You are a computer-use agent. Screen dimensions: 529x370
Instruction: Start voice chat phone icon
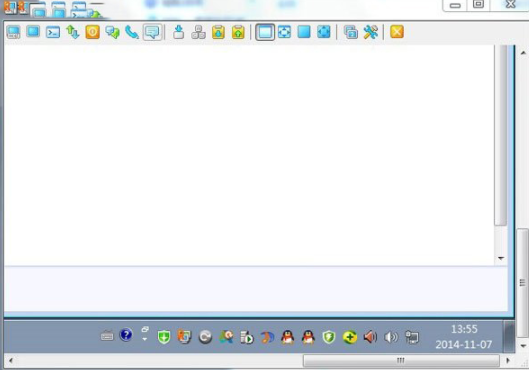(x=132, y=32)
